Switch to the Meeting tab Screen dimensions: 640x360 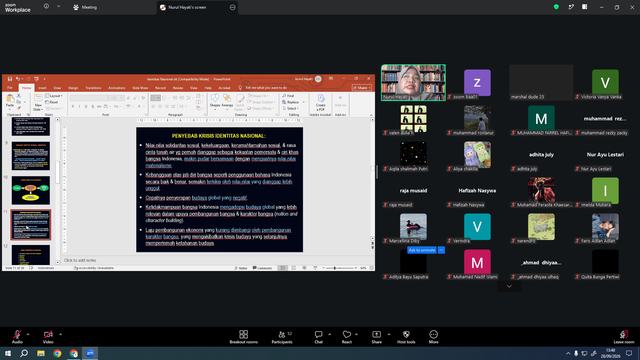85,7
